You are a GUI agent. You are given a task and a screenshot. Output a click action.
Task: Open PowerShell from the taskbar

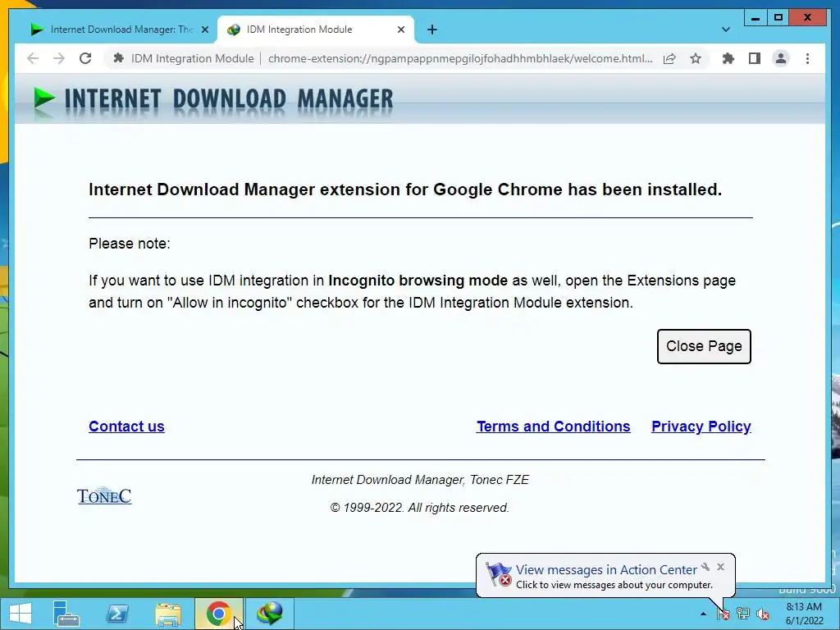117,614
